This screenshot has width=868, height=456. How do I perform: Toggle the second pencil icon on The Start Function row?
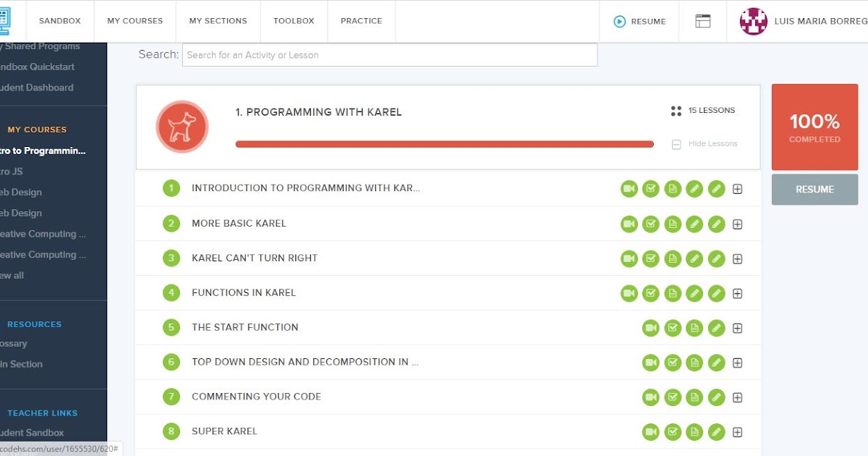click(716, 327)
